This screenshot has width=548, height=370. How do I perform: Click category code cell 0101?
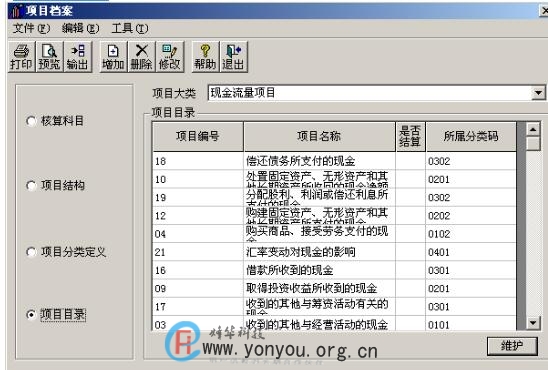point(471,323)
